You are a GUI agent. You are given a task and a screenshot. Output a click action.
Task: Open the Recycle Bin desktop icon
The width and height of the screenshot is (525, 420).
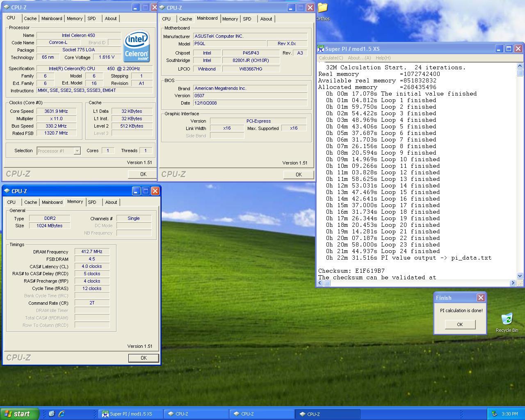[x=507, y=322]
